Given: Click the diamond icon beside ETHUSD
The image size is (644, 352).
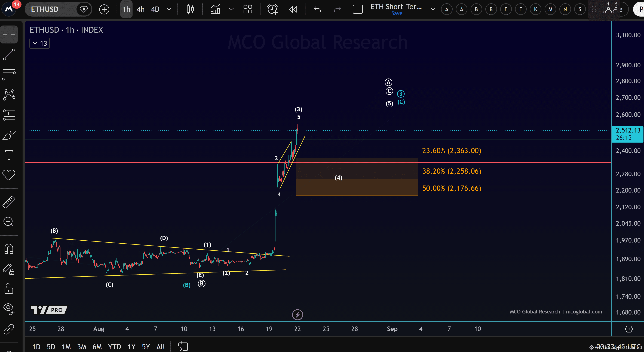Looking at the screenshot, I should click(x=84, y=10).
